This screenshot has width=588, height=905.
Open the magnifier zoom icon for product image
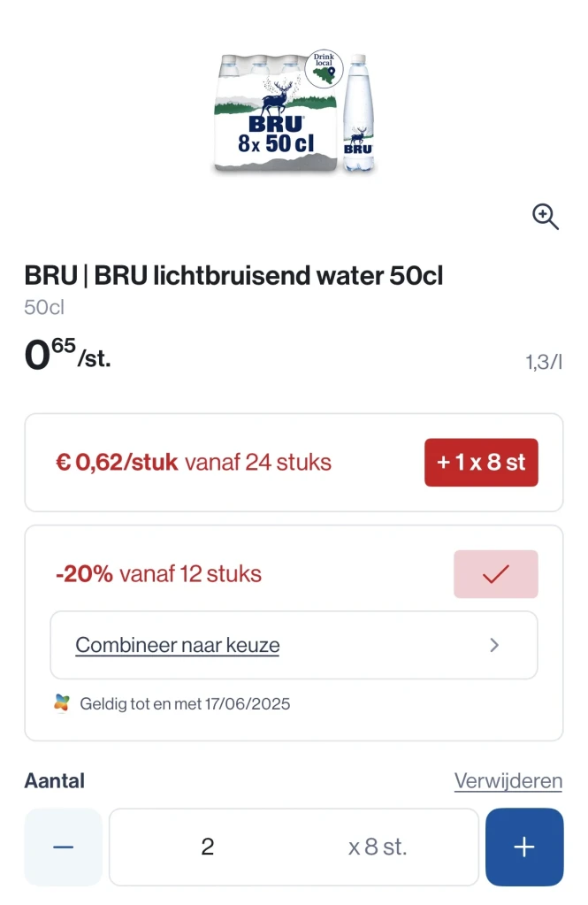[x=545, y=216]
